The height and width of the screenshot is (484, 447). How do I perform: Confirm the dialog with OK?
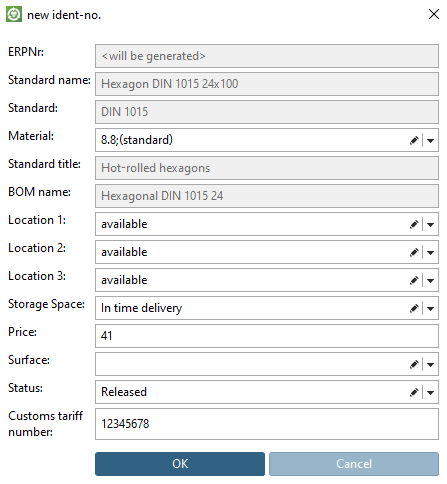pos(180,464)
